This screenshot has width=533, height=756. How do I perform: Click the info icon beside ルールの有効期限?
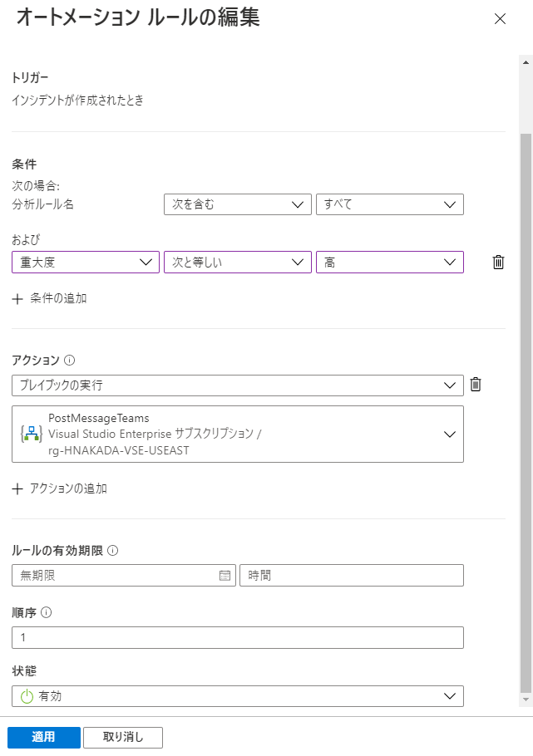pyautogui.click(x=112, y=551)
